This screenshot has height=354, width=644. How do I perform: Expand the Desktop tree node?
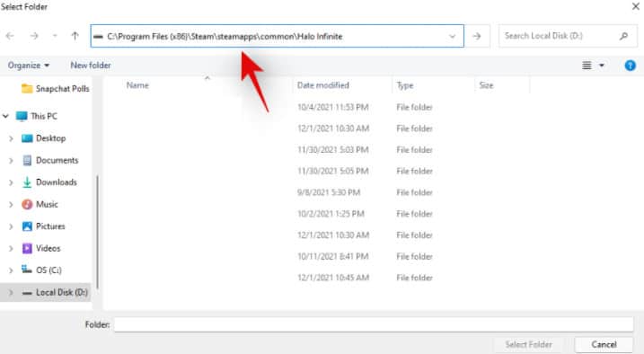[11, 138]
